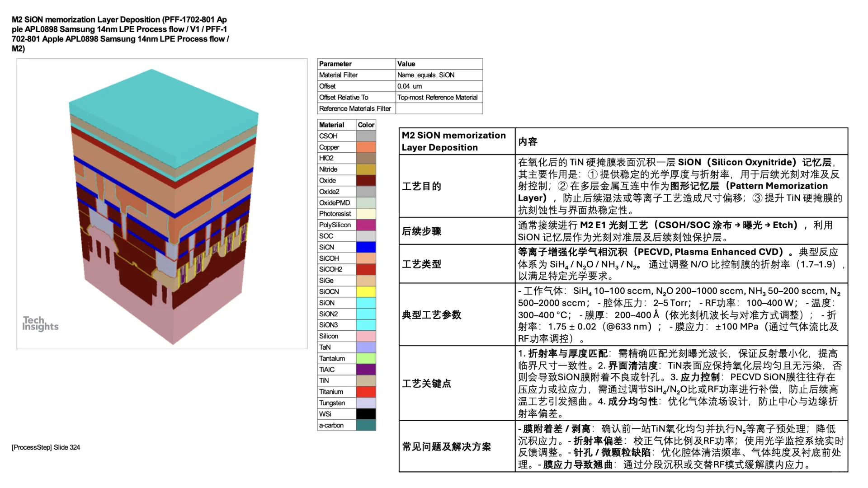Click the Photoresist color swatch

pyautogui.click(x=366, y=213)
